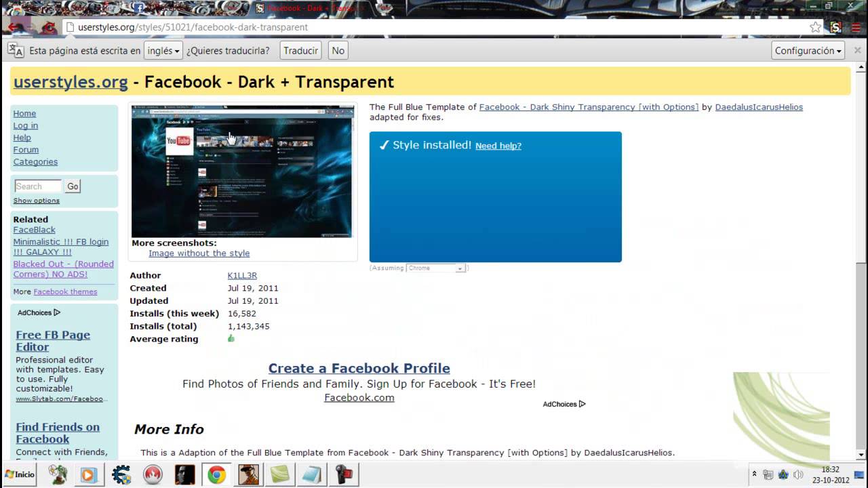
Task: Open the media player taskbar icon
Action: coord(88,475)
